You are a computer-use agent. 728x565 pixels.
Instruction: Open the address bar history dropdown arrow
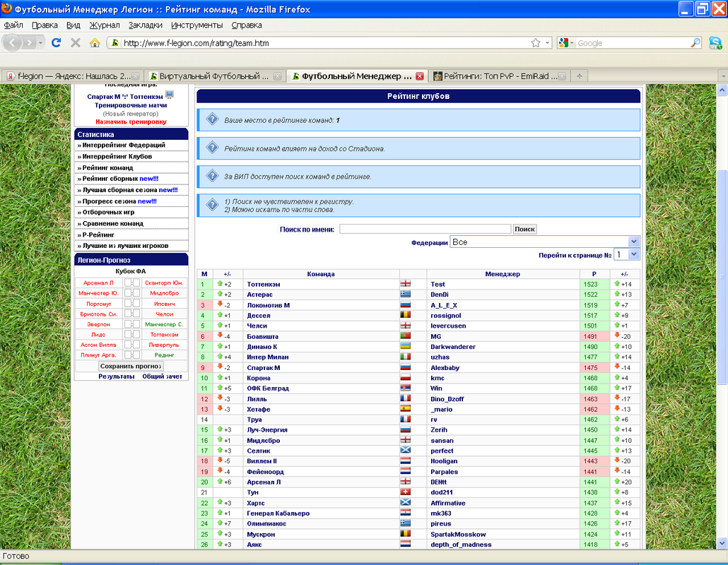pos(548,42)
